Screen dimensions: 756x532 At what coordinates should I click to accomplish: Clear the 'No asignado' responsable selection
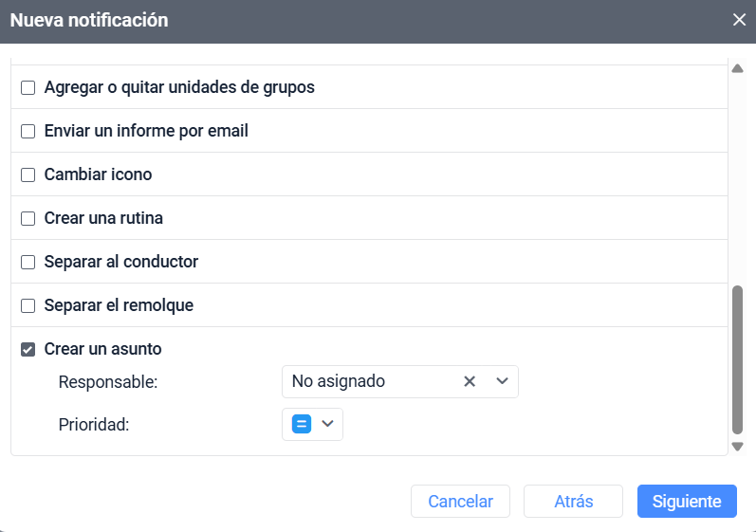point(469,381)
